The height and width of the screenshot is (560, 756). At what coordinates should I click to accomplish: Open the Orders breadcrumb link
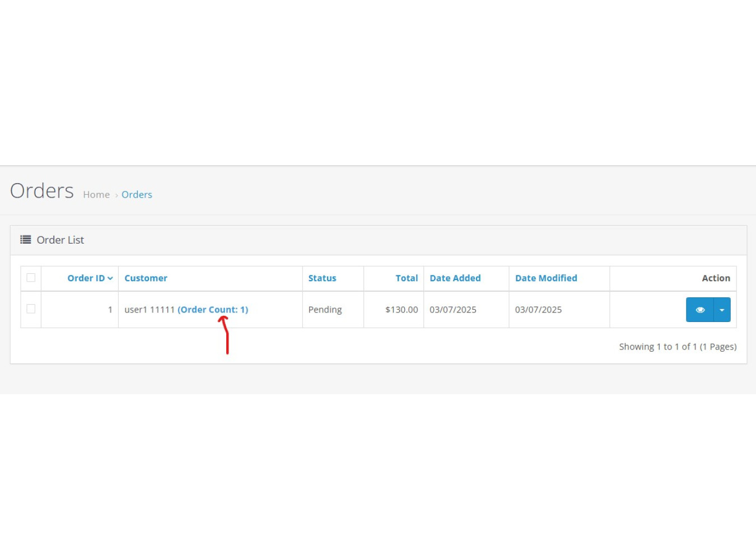(x=137, y=195)
